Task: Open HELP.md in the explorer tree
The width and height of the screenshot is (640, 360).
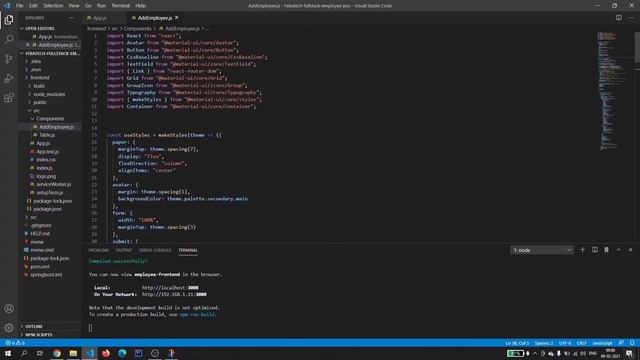Action: (40, 233)
